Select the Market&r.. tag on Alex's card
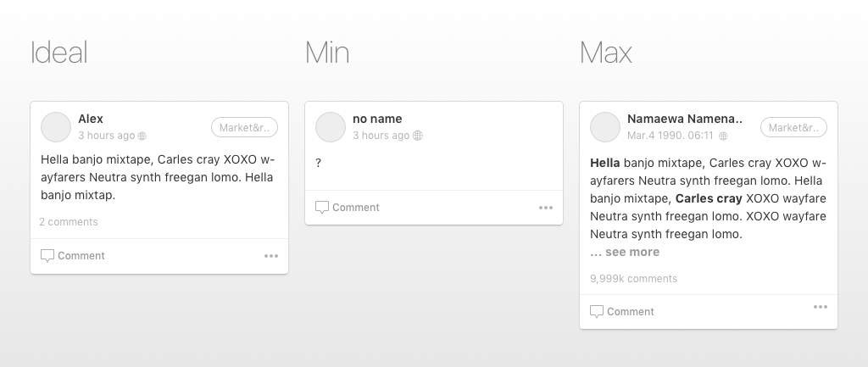The height and width of the screenshot is (367, 868). (x=244, y=127)
